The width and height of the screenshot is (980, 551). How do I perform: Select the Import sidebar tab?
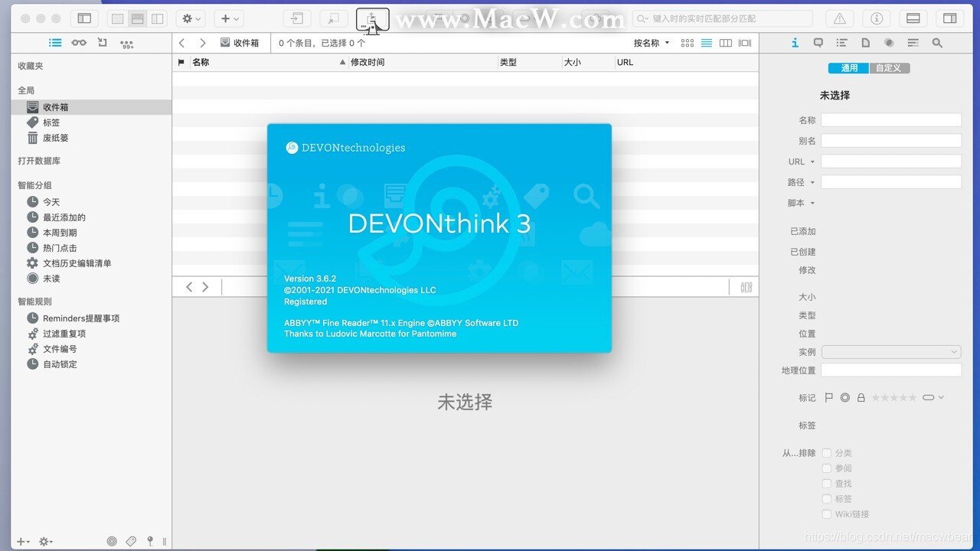pyautogui.click(x=103, y=43)
